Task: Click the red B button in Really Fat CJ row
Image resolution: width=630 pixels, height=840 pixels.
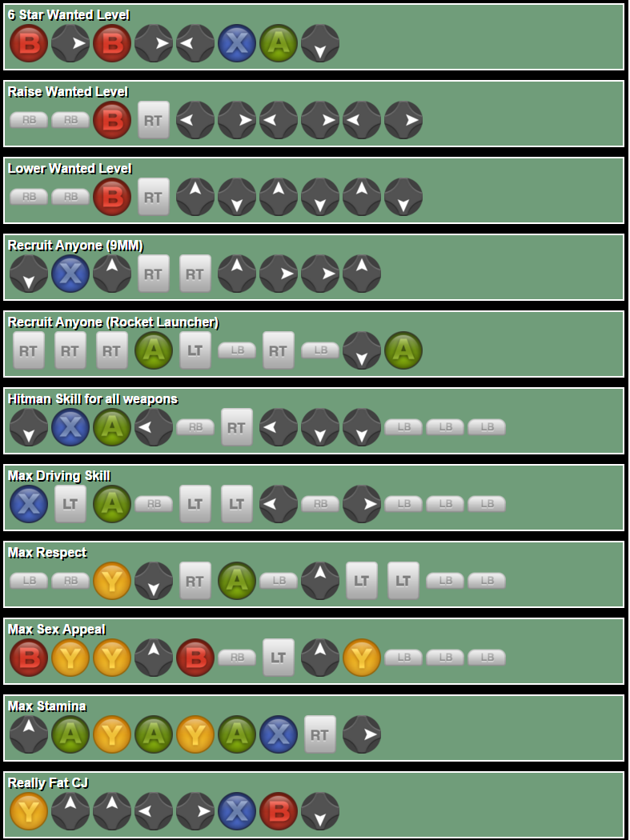Action: pyautogui.click(x=279, y=811)
